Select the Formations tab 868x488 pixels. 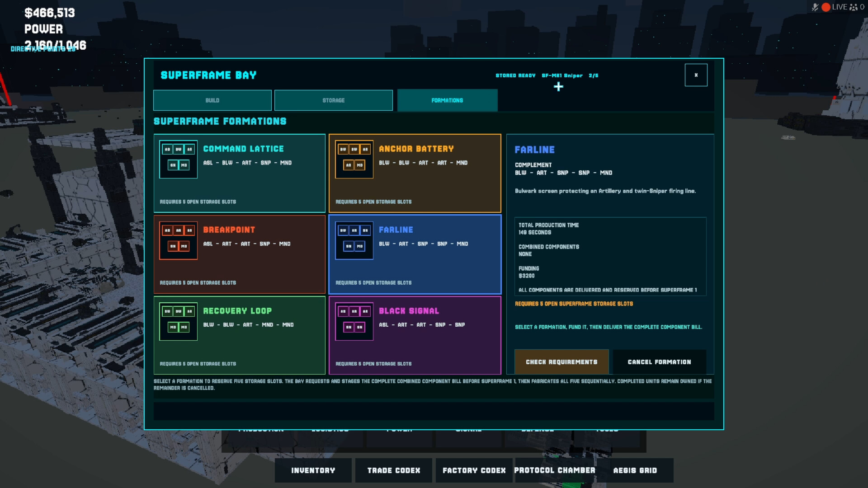pos(447,100)
